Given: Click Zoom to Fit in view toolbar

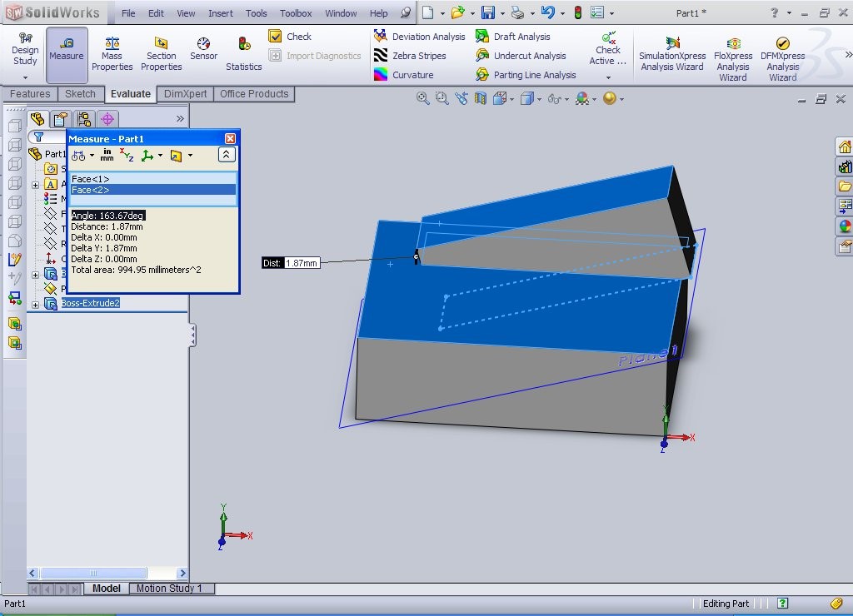Looking at the screenshot, I should [x=422, y=98].
